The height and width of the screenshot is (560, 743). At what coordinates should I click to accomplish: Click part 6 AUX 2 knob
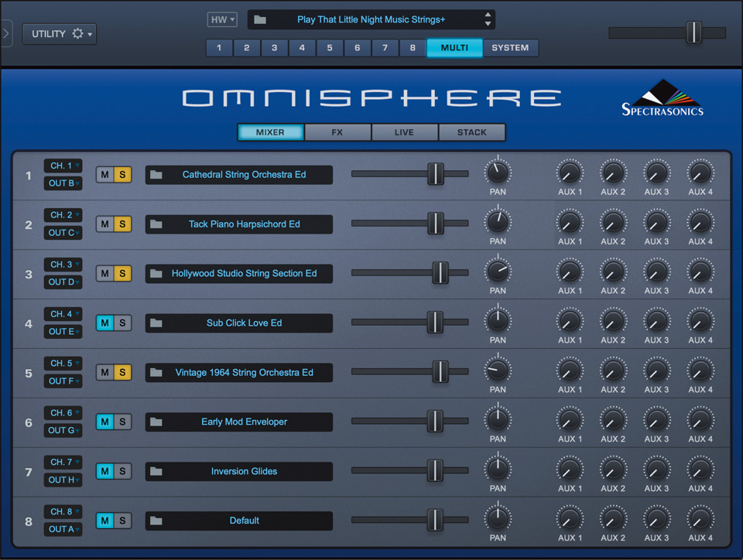click(x=613, y=419)
